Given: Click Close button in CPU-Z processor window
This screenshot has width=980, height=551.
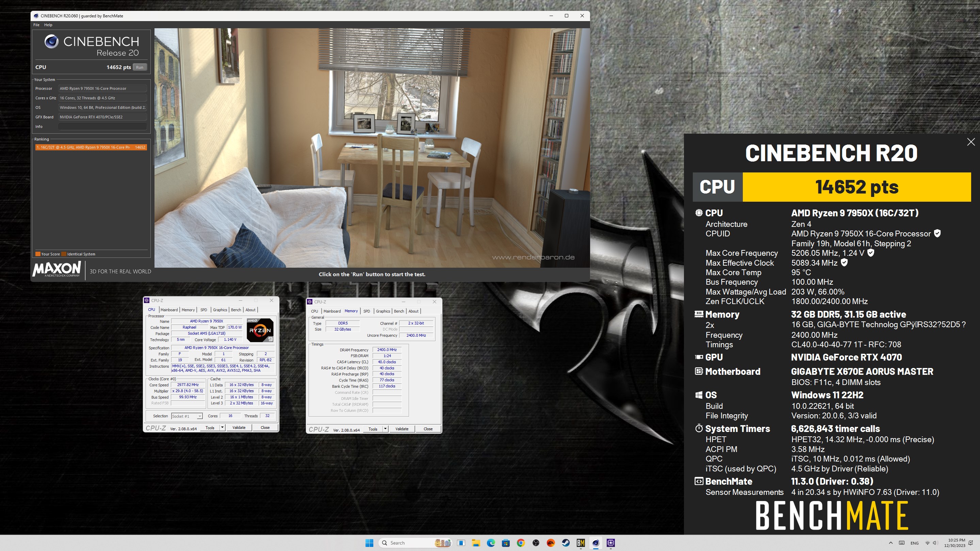Looking at the screenshot, I should (x=265, y=428).
